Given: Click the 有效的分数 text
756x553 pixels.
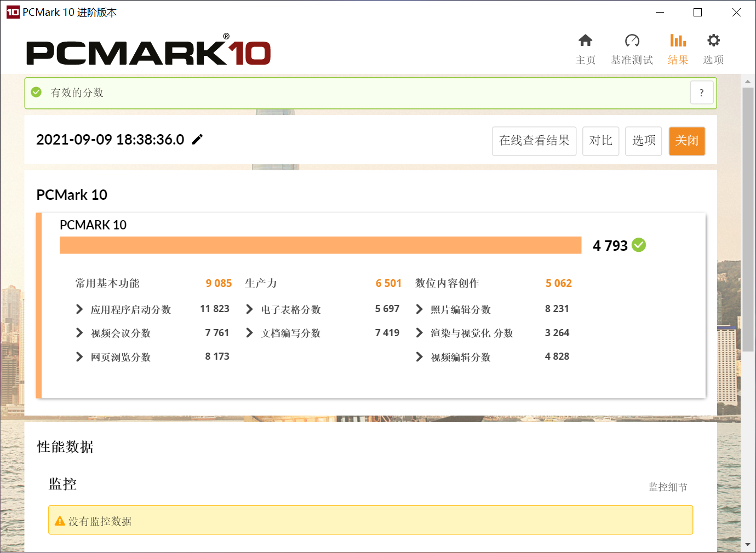Looking at the screenshot, I should (77, 93).
